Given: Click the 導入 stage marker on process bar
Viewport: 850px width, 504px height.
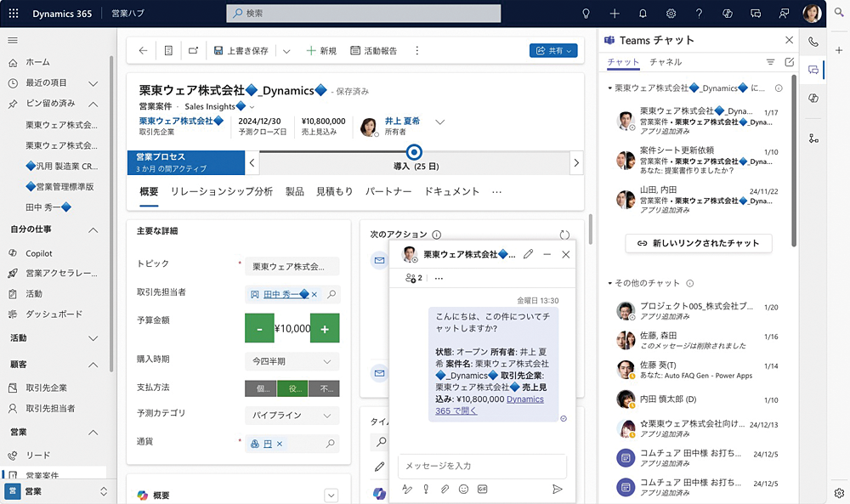Looking at the screenshot, I should 414,152.
